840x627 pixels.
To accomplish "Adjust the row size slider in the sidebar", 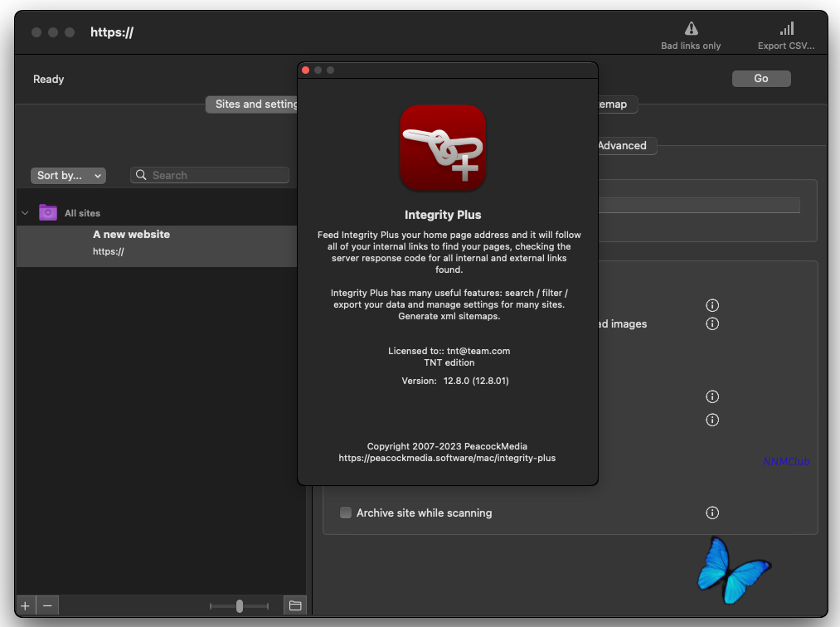I will pos(239,606).
